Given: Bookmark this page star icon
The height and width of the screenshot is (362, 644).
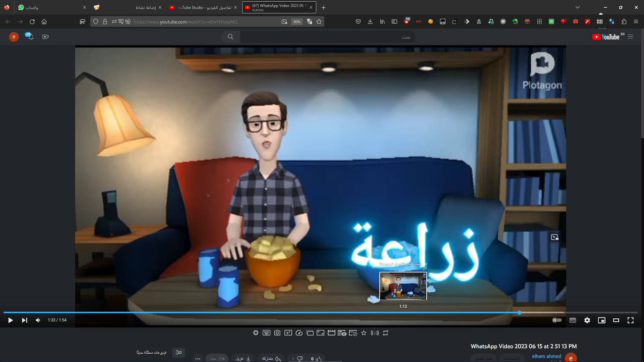Looking at the screenshot, I should pyautogui.click(x=319, y=22).
